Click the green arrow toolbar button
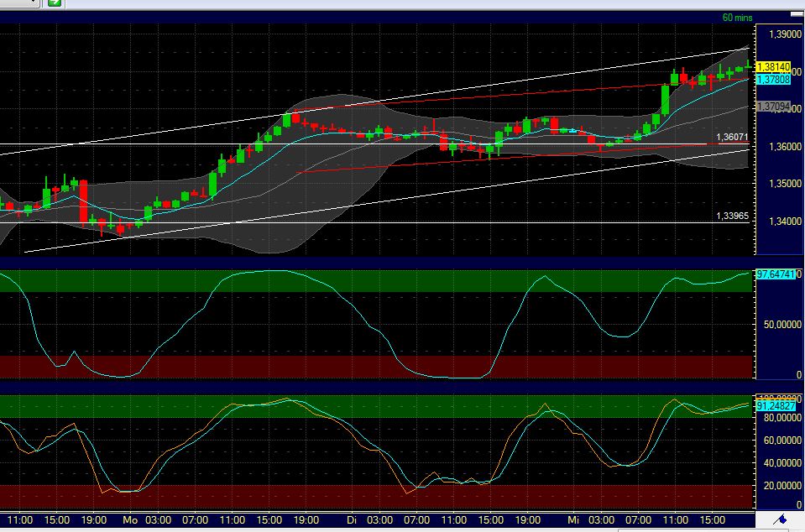Screen dimensions: 805x532 55,3
